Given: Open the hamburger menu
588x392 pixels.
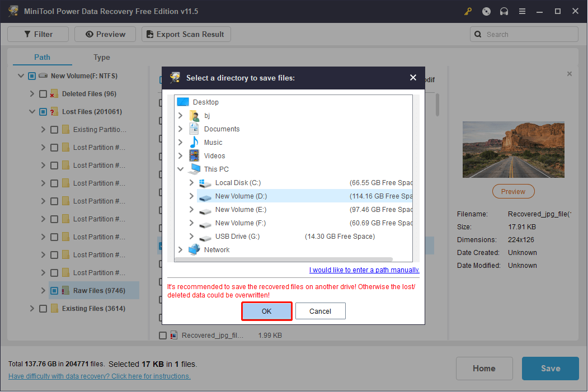Looking at the screenshot, I should [522, 11].
